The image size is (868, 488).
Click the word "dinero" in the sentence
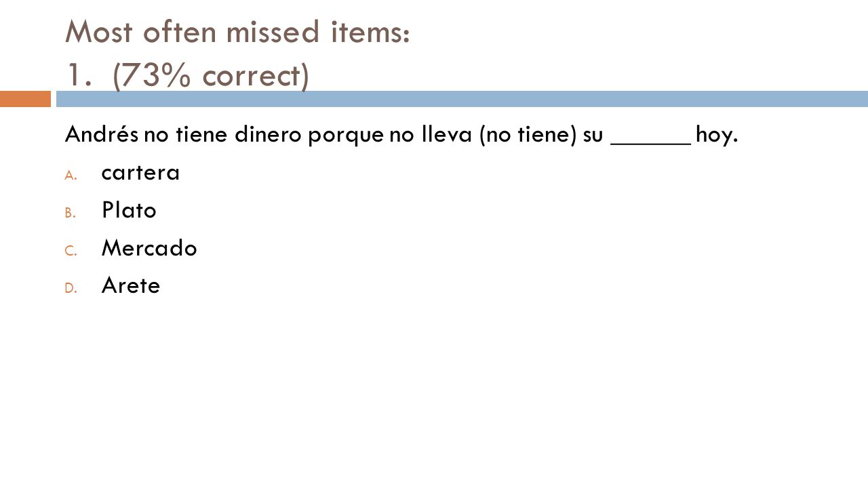pyautogui.click(x=269, y=135)
